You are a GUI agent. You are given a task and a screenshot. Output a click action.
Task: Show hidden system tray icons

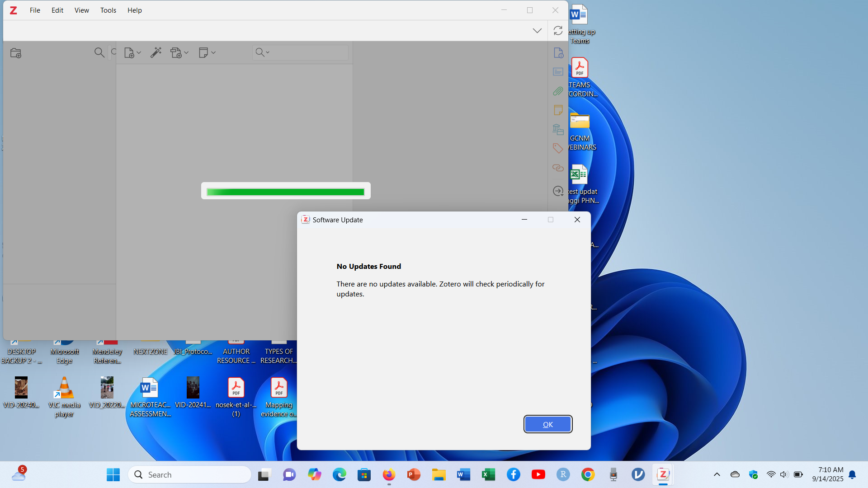point(717,474)
